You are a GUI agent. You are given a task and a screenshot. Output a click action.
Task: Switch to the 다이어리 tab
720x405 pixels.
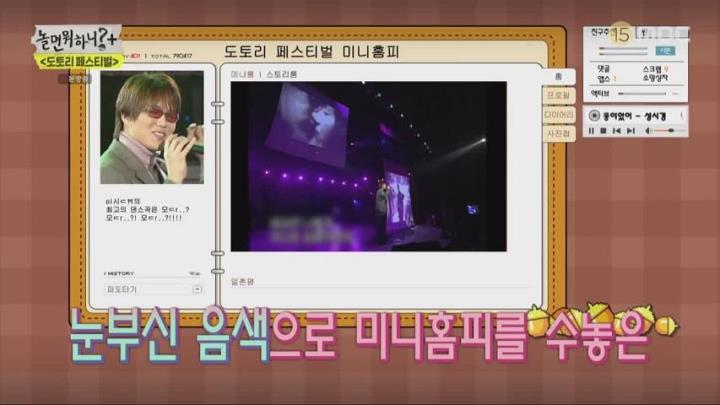558,115
